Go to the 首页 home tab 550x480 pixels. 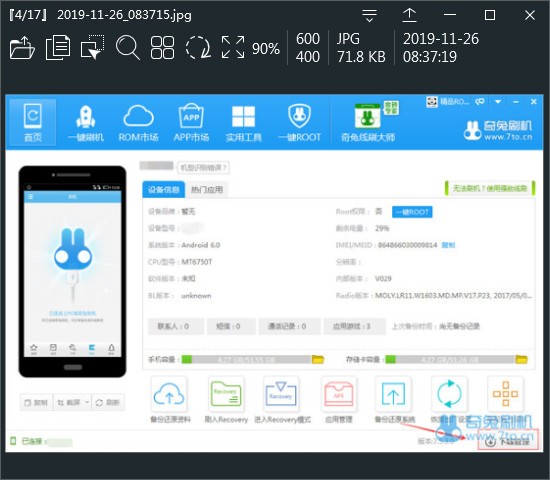pos(33,122)
